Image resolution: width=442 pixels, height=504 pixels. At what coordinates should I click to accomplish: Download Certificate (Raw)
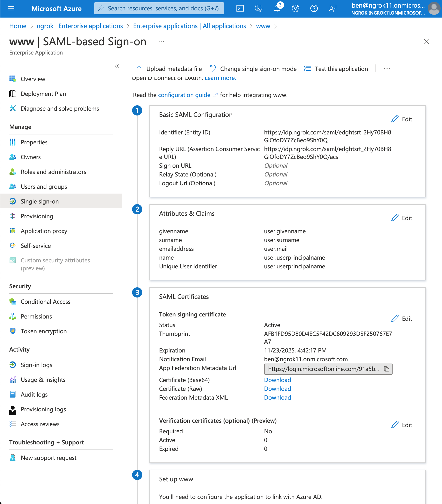(278, 389)
